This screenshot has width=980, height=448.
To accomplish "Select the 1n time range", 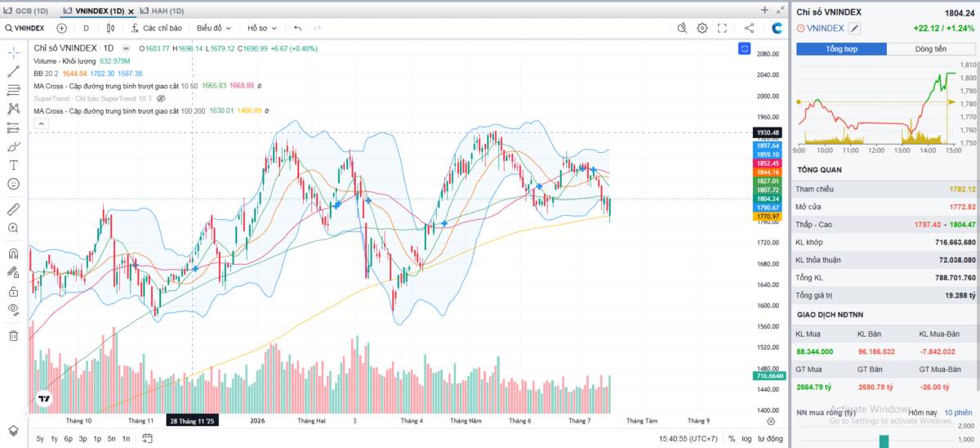I will pos(126,439).
